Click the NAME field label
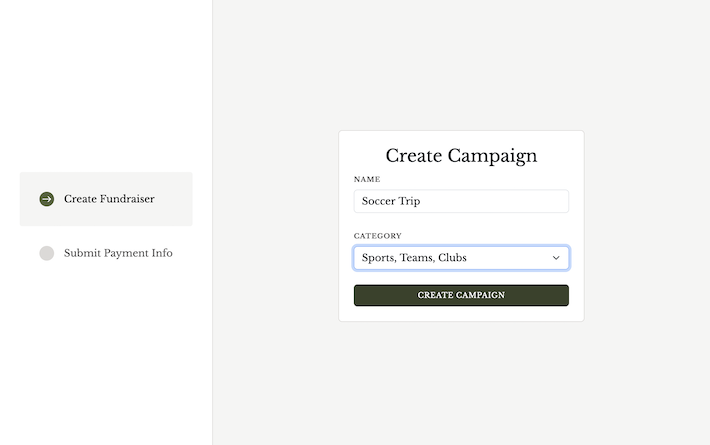 point(367,180)
